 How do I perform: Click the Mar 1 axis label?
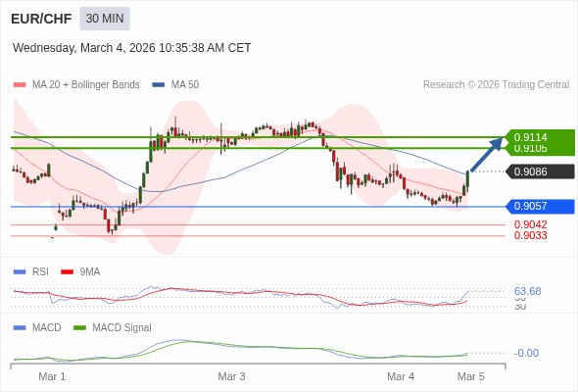click(x=52, y=376)
